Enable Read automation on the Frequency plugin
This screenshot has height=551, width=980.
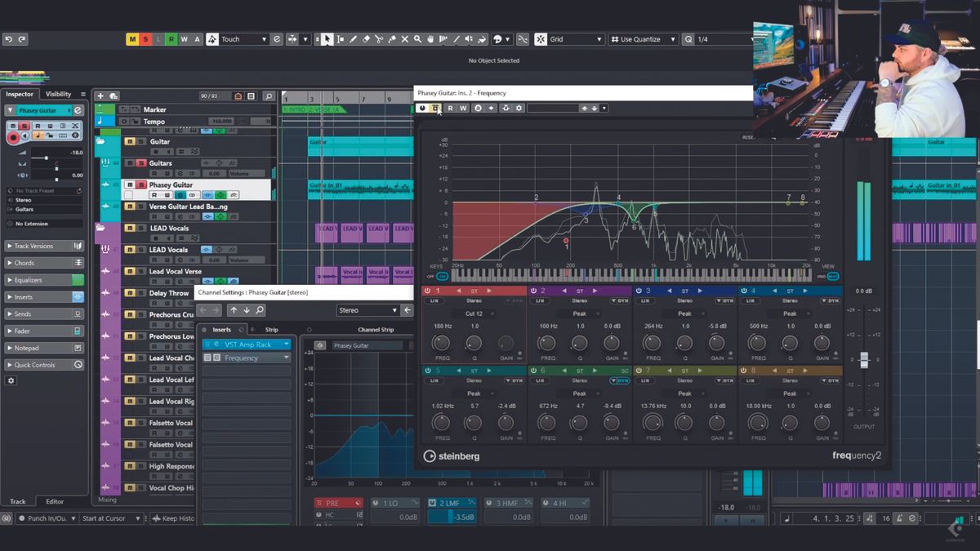449,108
